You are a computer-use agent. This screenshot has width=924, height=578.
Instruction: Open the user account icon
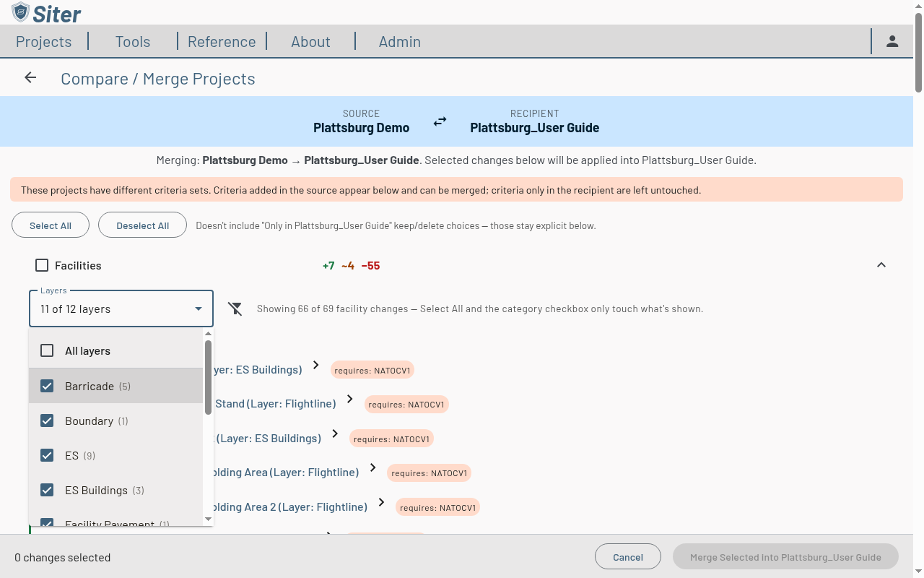892,41
